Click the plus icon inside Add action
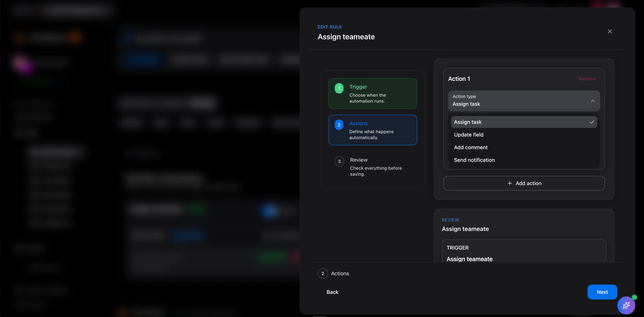This screenshot has height=317, width=644. 509,183
